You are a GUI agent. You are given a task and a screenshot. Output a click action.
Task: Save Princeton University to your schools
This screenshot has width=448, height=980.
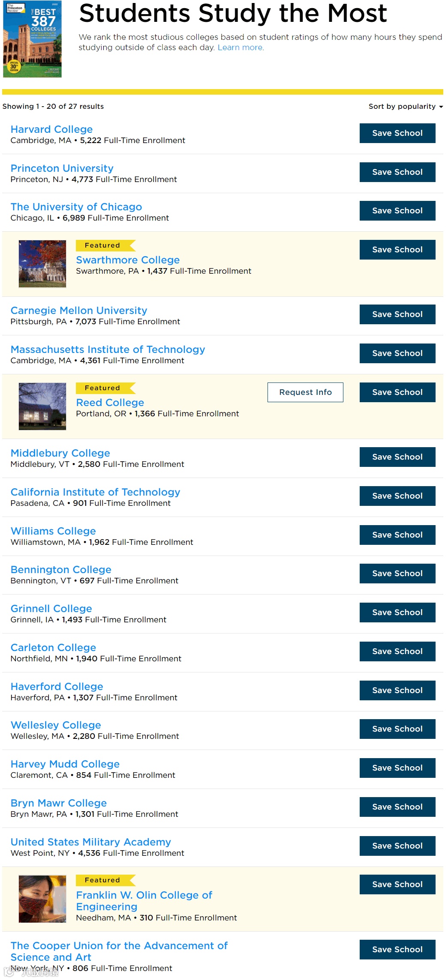coord(397,172)
